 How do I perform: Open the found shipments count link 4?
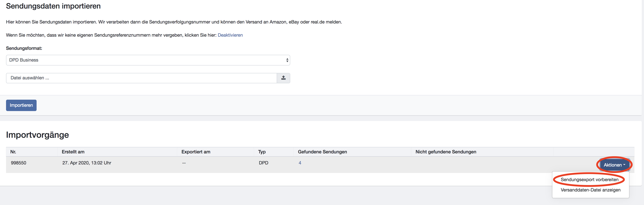coord(300,163)
